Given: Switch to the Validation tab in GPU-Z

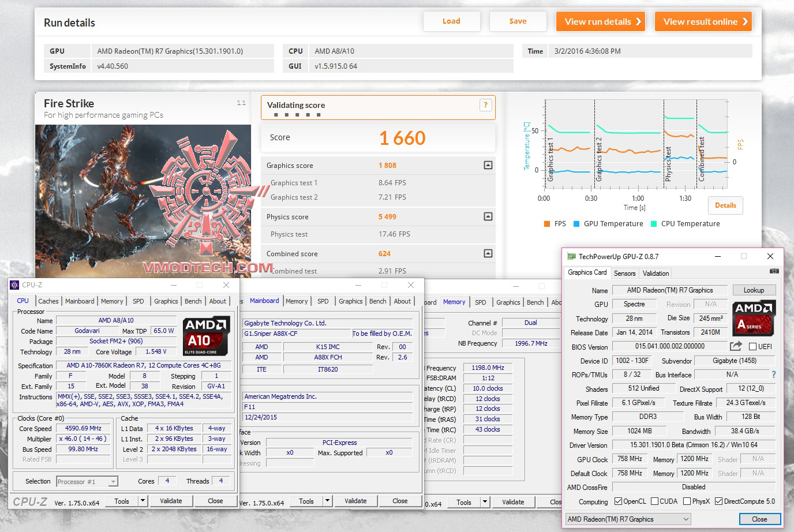Looking at the screenshot, I should [656, 273].
